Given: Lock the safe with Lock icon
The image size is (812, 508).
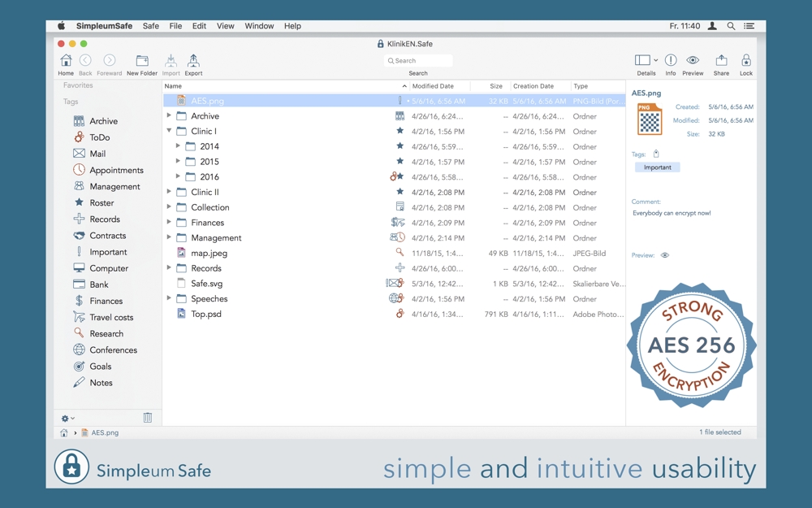Looking at the screenshot, I should click(x=746, y=61).
